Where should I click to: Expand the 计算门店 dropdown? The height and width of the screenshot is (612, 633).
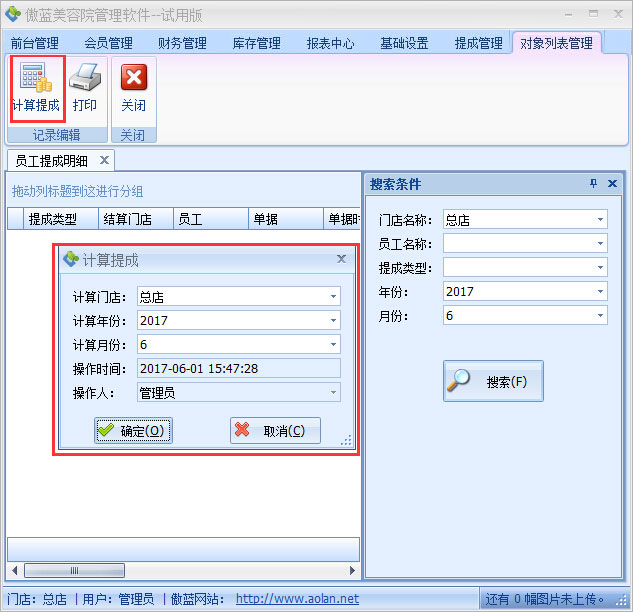pos(333,297)
